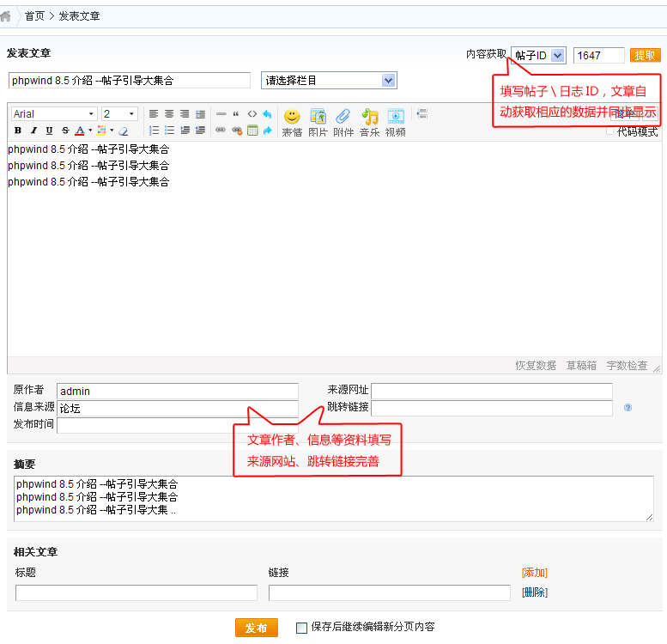Click the 发表文章 breadcrumb text
This screenshot has height=644, width=667.
[x=79, y=16]
